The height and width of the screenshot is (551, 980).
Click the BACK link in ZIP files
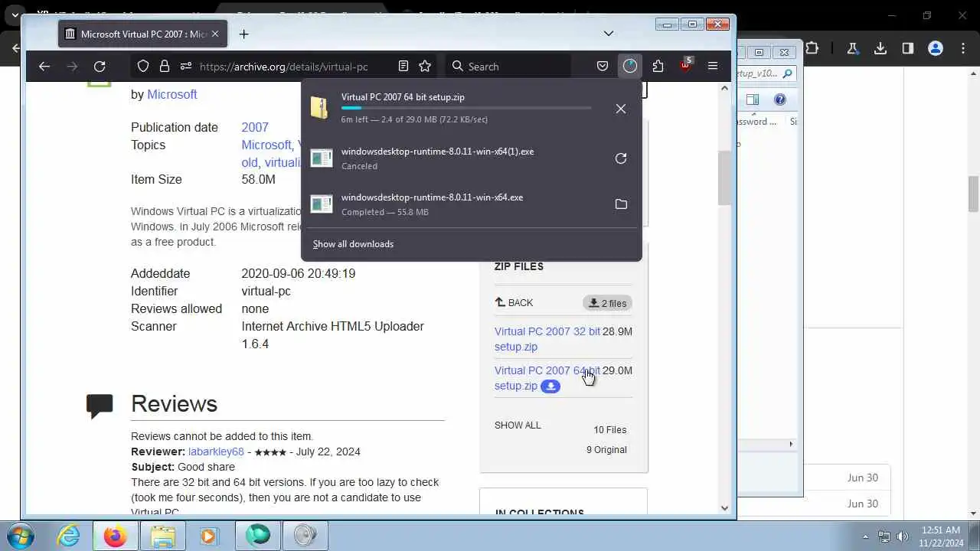pos(514,303)
